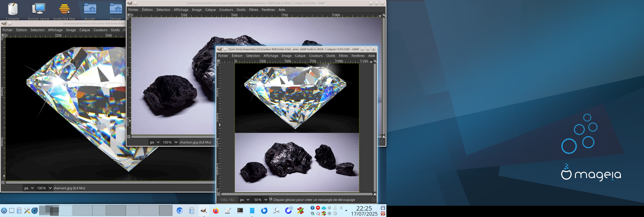Open the image menu arrow in diamant window
Image resolution: width=644 pixels, height=217 pixels.
coord(3,35)
